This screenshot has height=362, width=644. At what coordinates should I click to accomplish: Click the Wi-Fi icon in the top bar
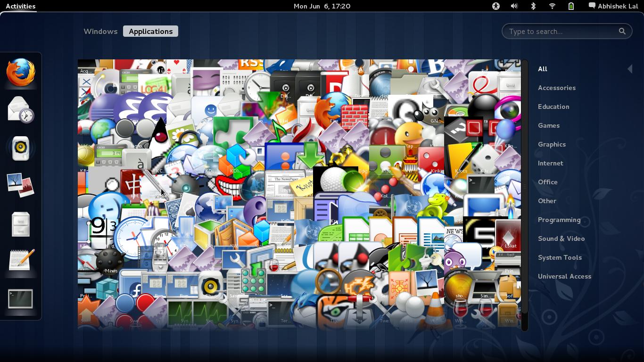(x=552, y=6)
